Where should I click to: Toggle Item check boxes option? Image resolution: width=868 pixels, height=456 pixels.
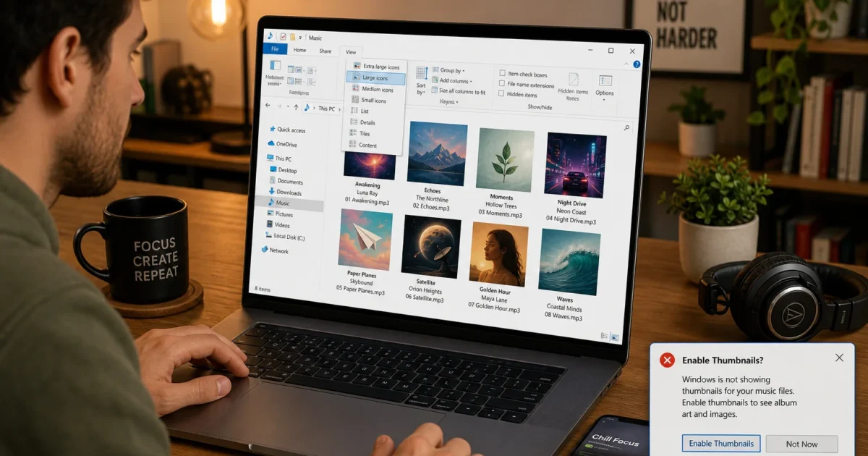click(x=524, y=75)
